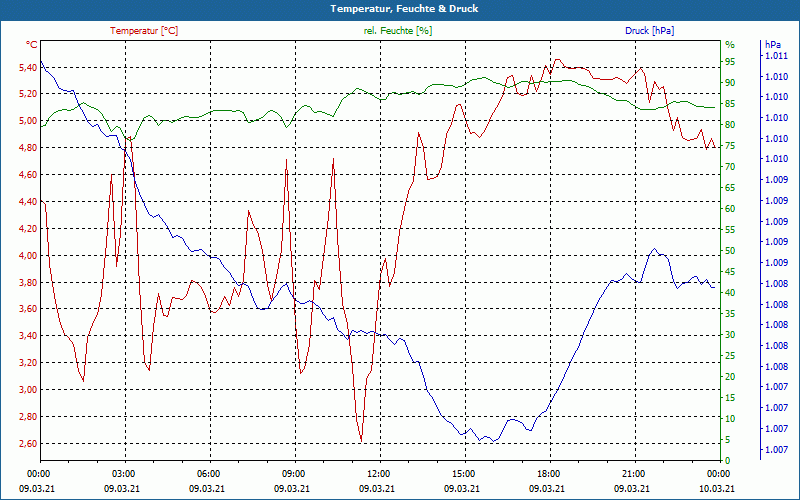Click the 00:00 label above date 10.03.21

pyautogui.click(x=718, y=473)
